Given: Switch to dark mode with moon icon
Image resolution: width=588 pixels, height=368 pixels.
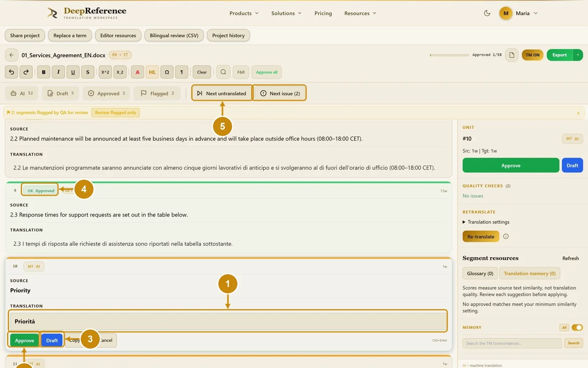Looking at the screenshot, I should point(487,13).
